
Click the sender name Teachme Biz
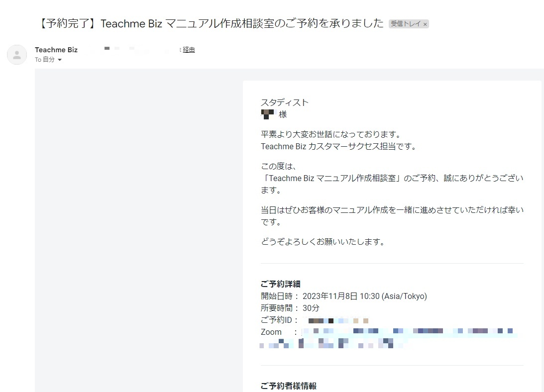click(56, 50)
